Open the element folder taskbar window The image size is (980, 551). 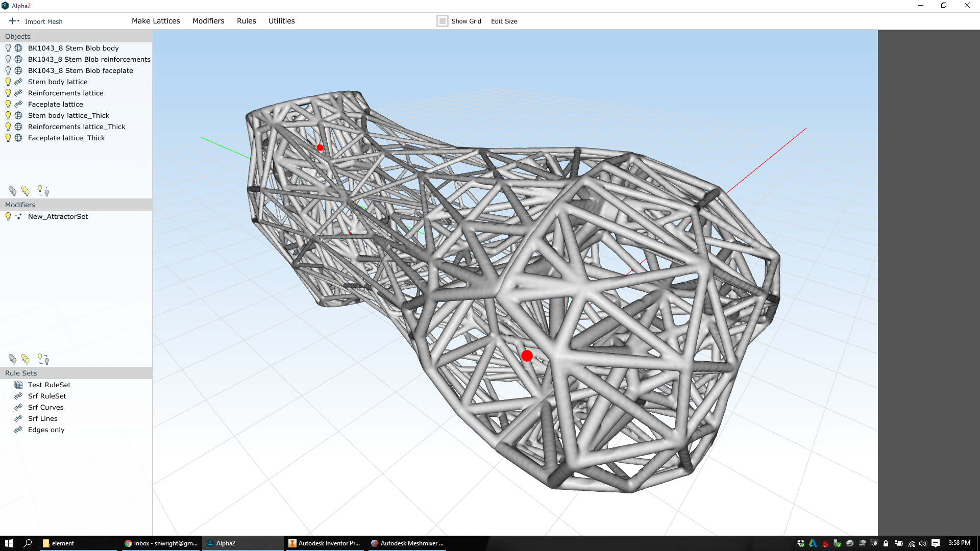[79, 543]
